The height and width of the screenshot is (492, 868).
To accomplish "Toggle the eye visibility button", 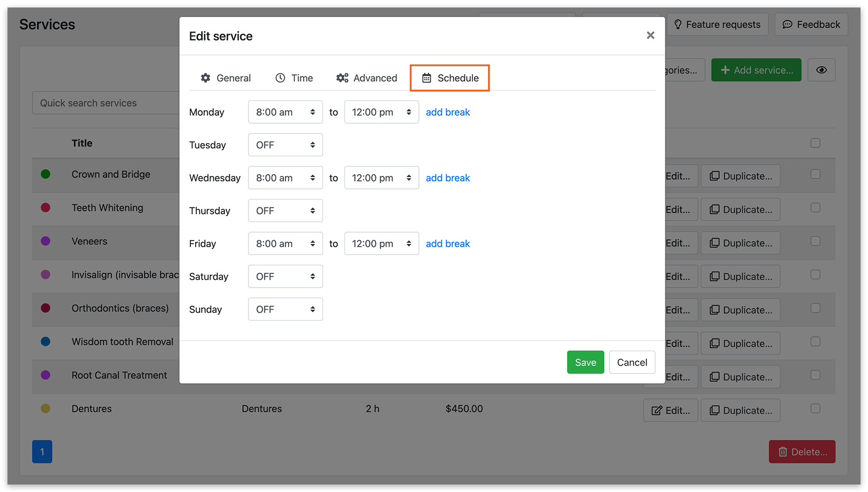I will [821, 70].
